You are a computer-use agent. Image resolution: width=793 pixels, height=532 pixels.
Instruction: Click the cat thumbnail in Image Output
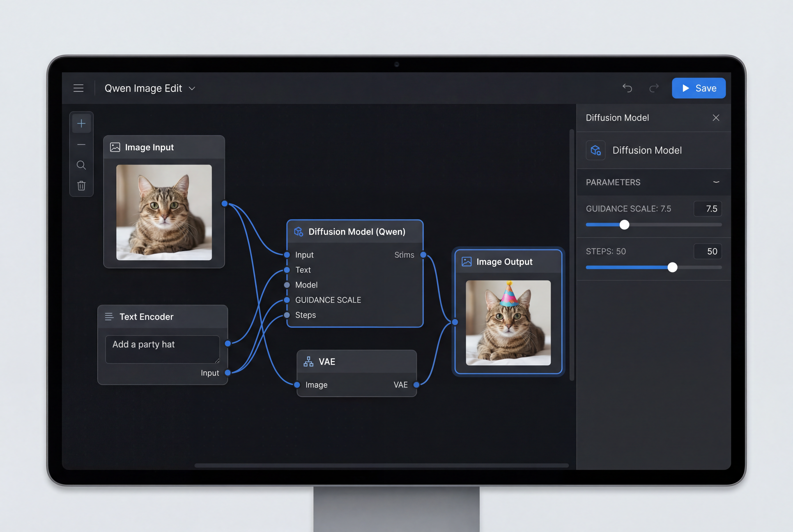tap(508, 323)
